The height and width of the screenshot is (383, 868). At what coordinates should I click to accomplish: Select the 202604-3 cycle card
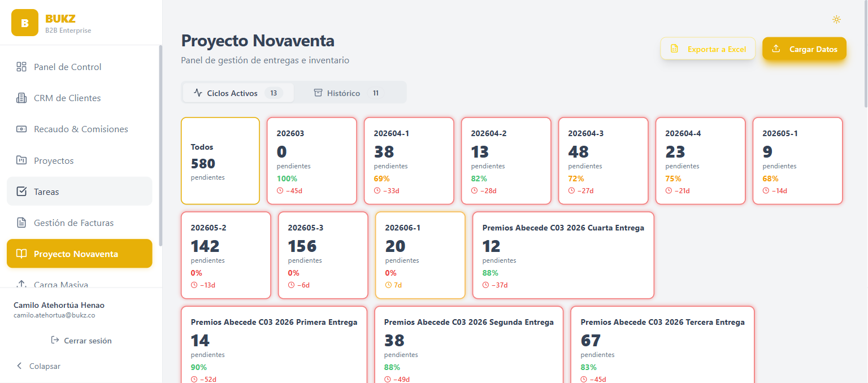[x=604, y=161]
